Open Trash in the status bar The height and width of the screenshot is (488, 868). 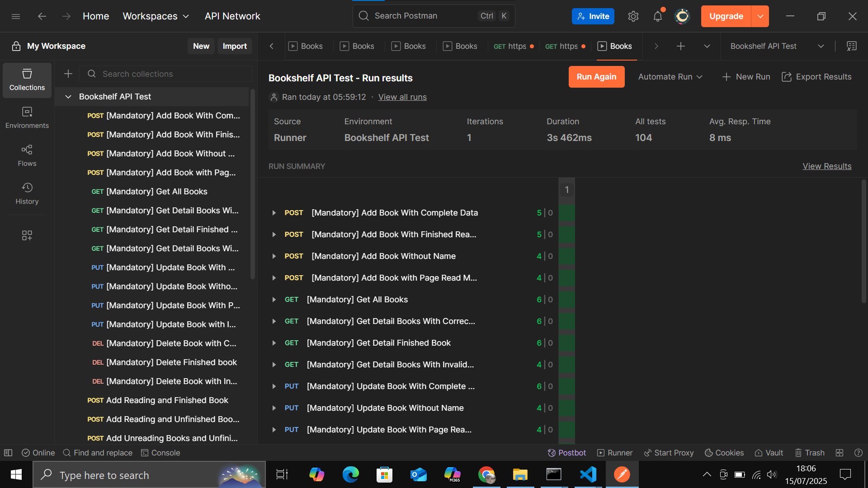(810, 453)
